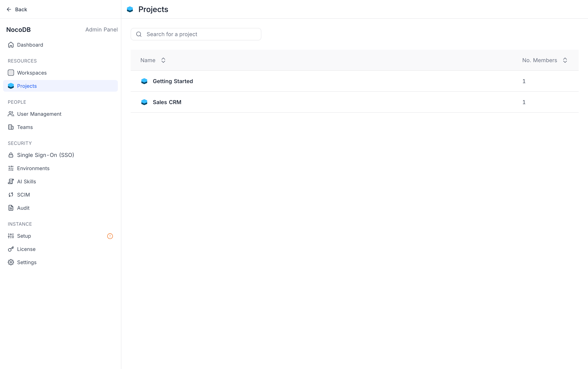Click the User Management people icon
588x369 pixels.
coord(11,114)
